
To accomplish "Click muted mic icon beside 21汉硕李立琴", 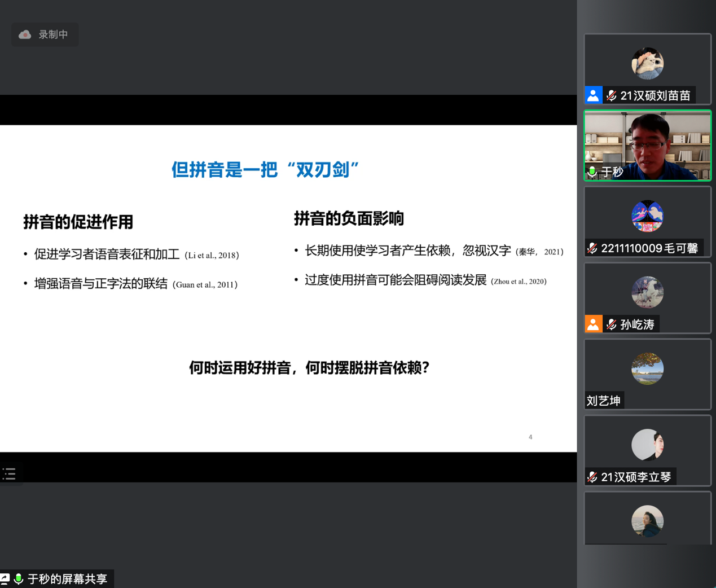I will [592, 477].
